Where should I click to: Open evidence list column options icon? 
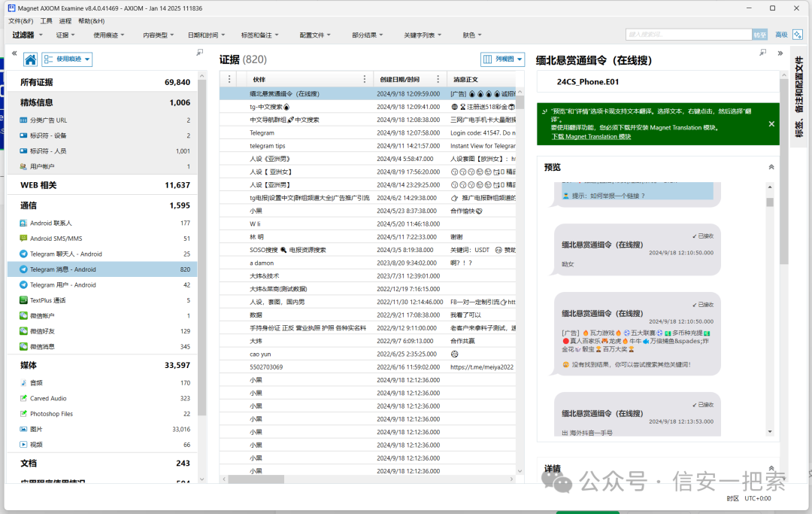229,79
